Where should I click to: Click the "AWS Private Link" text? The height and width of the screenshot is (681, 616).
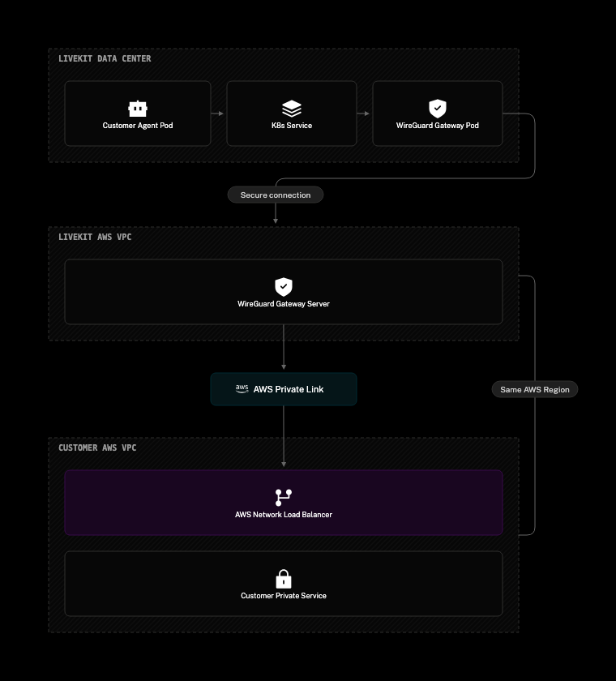point(289,389)
